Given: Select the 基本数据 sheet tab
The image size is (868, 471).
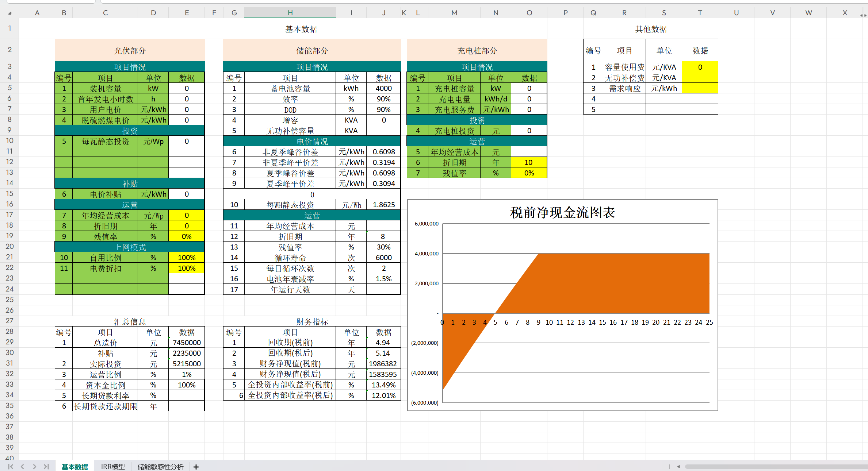Looking at the screenshot, I should point(74,467).
